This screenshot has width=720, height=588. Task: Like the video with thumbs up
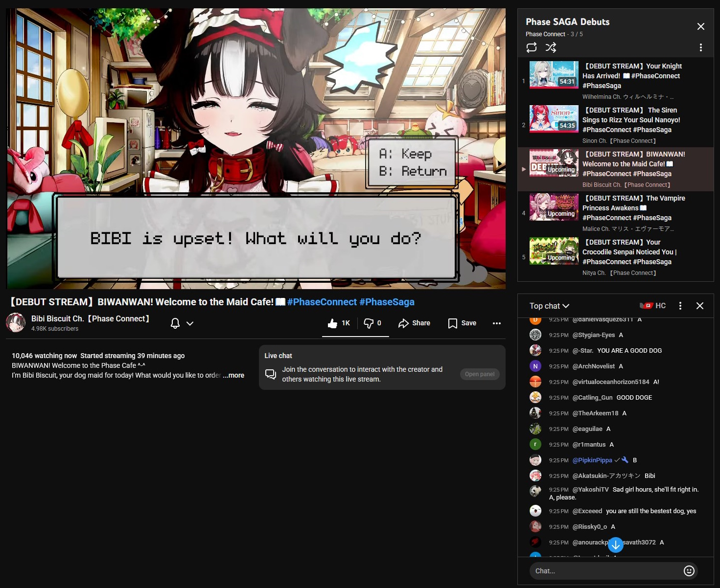[339, 323]
